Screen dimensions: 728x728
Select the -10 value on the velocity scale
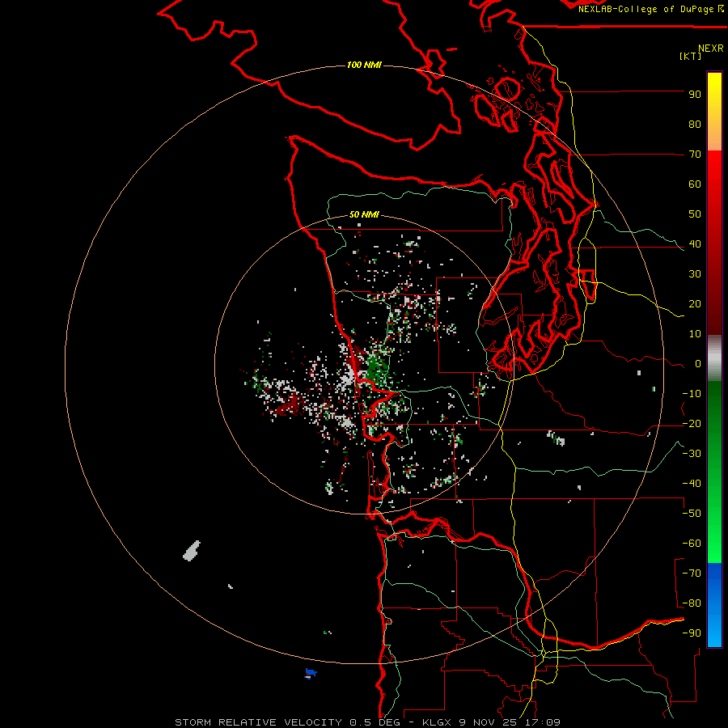[x=692, y=394]
